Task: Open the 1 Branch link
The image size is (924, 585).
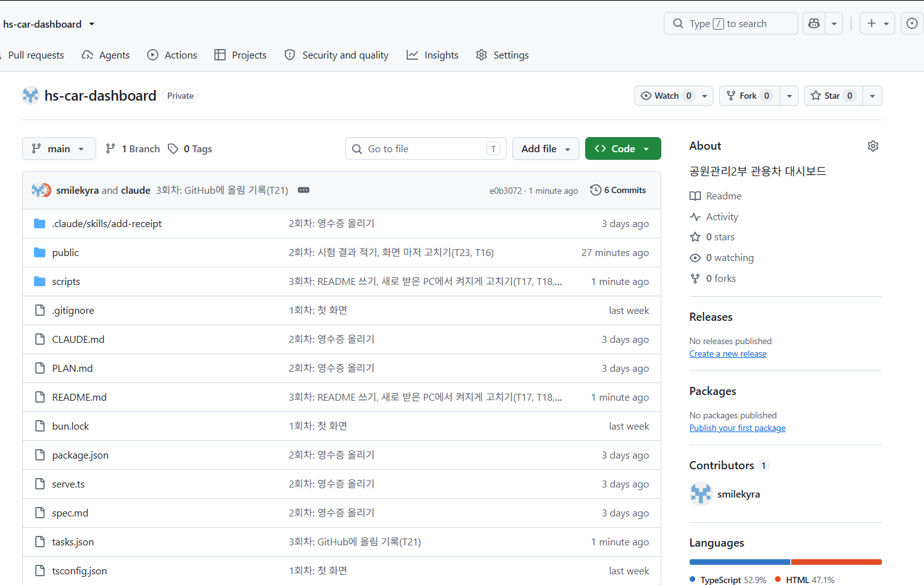Action: tap(133, 148)
